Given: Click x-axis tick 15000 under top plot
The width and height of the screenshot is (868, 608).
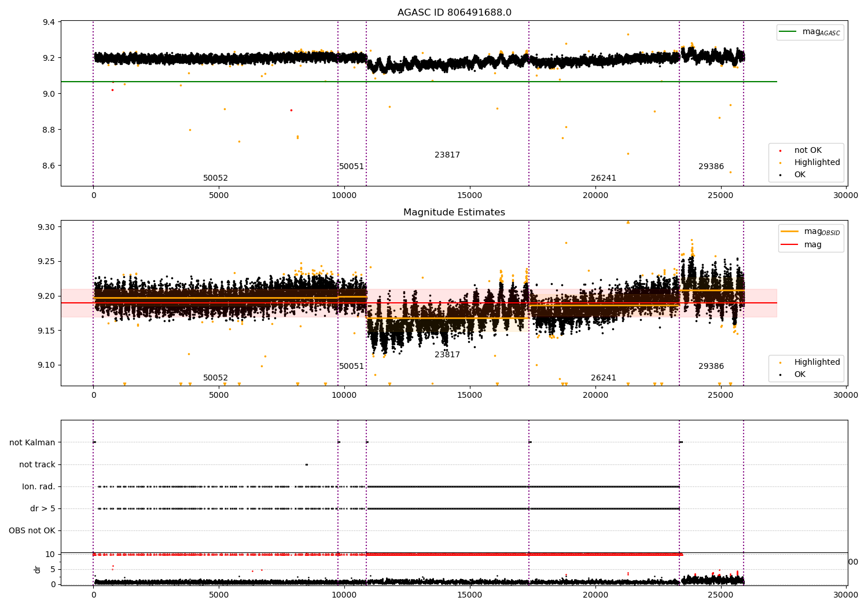Looking at the screenshot, I should coord(470,196).
